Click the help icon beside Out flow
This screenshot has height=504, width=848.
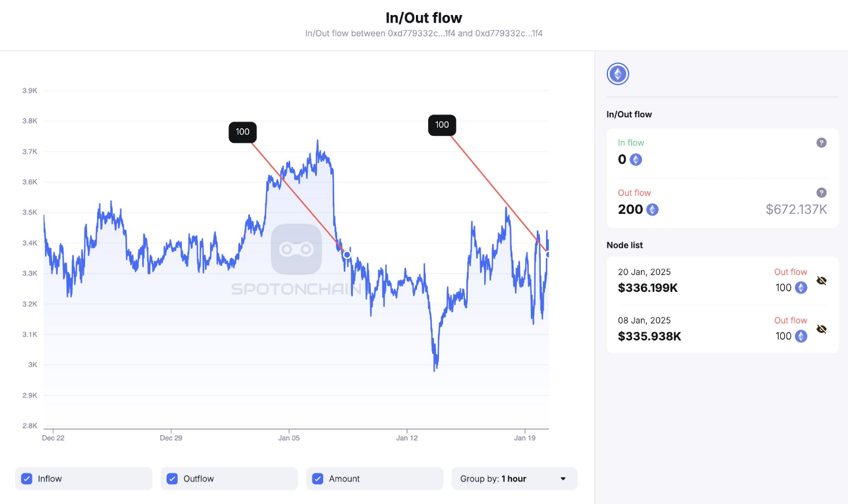click(821, 193)
